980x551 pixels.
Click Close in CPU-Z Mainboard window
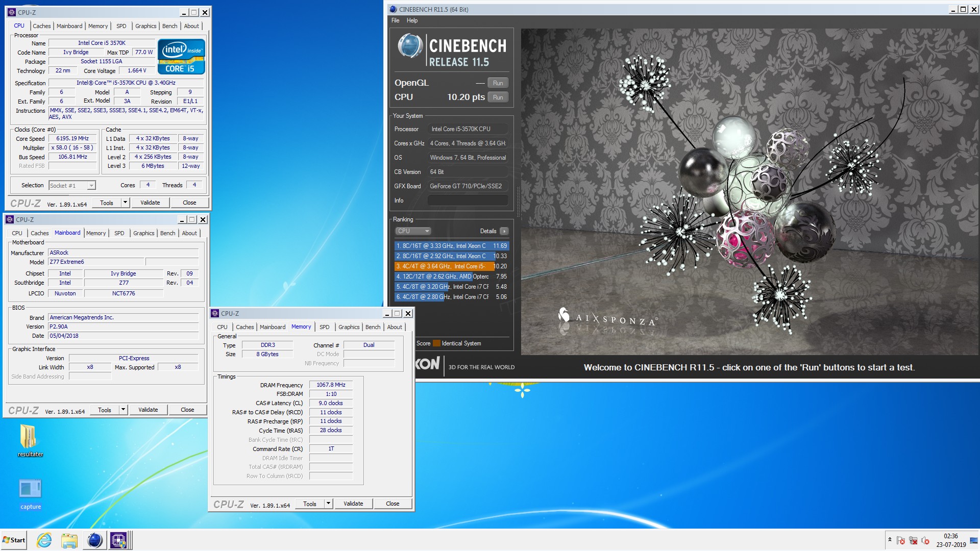[x=187, y=410]
